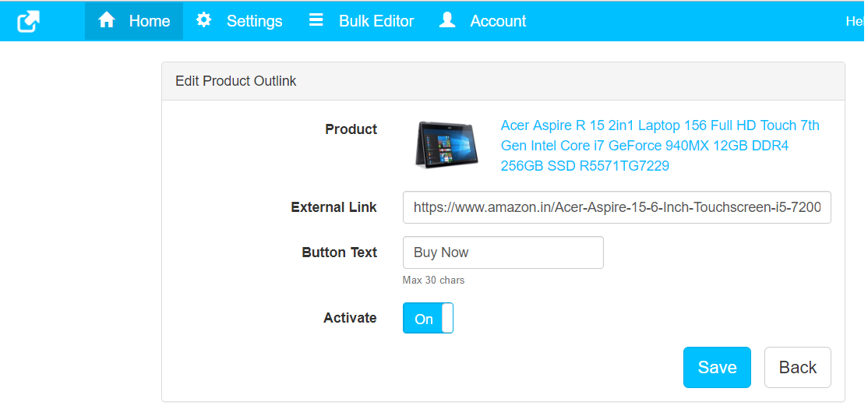The width and height of the screenshot is (868, 413).
Task: Save the product outlink changes
Action: [x=717, y=367]
